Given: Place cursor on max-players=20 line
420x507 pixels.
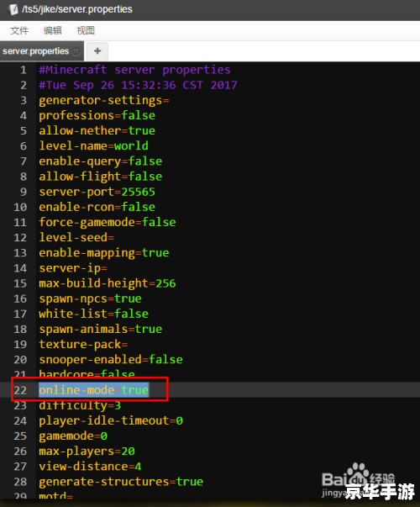Looking at the screenshot, I should pyautogui.click(x=87, y=451).
